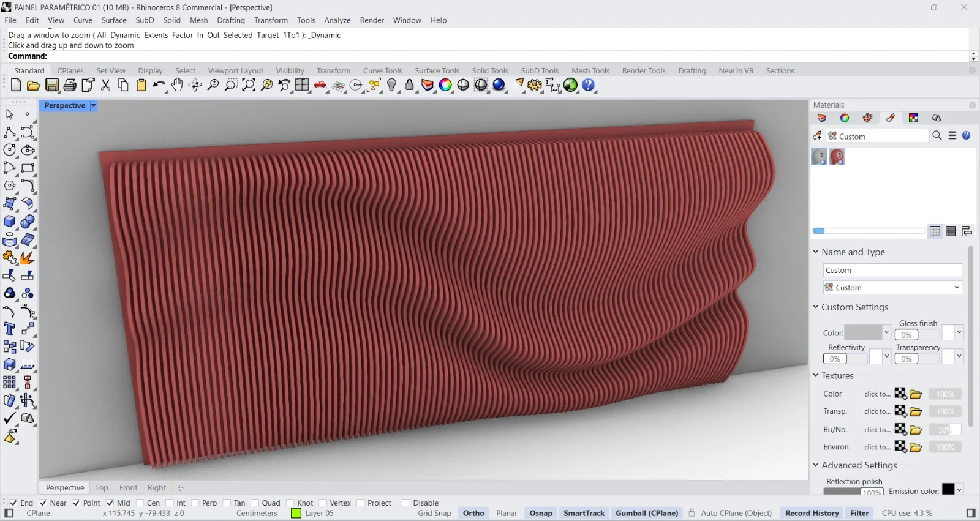Click the Lock padlock icon
The image size is (980, 521).
[x=410, y=85]
